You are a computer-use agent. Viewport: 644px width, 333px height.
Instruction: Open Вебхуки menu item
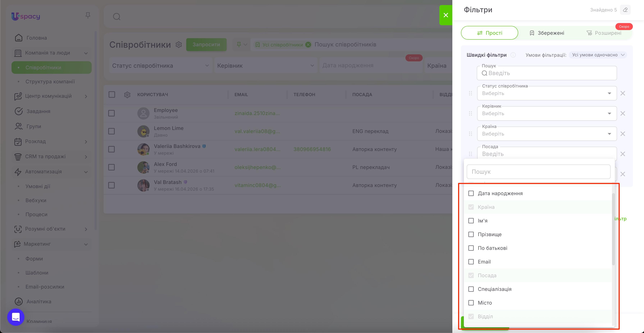(x=36, y=200)
